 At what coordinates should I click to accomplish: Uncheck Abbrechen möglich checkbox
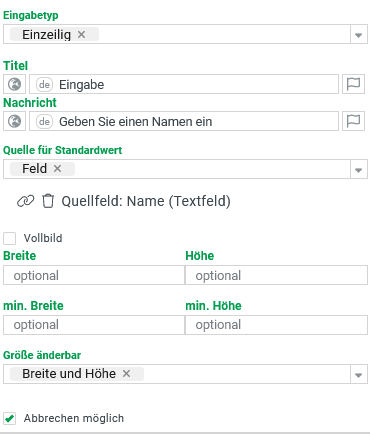pos(9,418)
